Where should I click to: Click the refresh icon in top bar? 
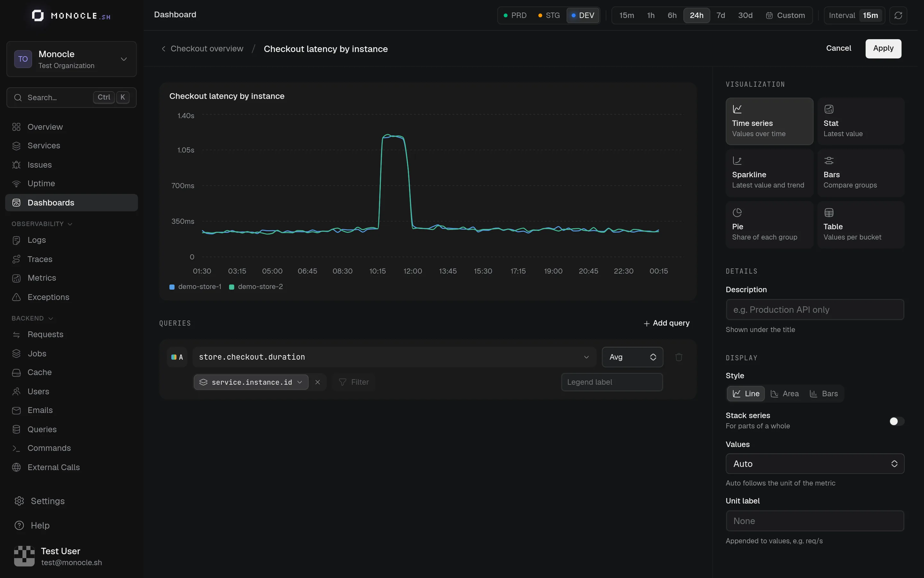pos(898,15)
